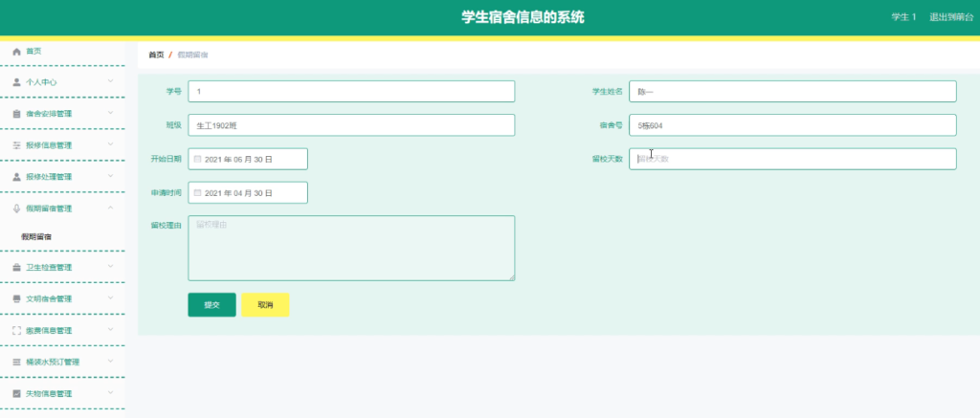Screen dimensions: 980x418
Task: Click the yellow 取消 button
Action: tap(266, 305)
